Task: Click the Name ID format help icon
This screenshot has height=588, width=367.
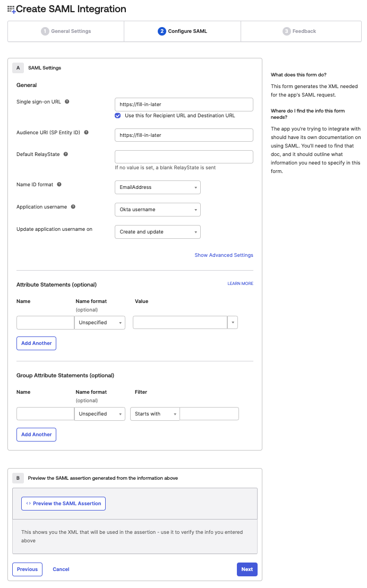Action: [x=59, y=185]
